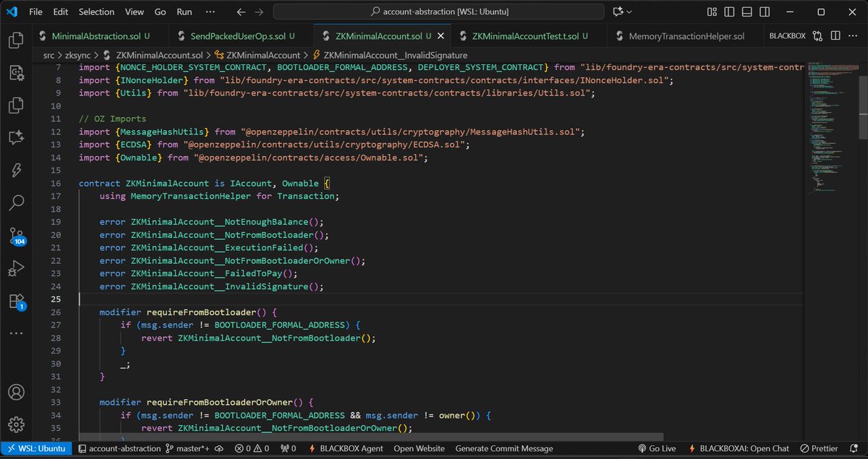Toggle Go Live server
The image size is (868, 459).
(657, 448)
